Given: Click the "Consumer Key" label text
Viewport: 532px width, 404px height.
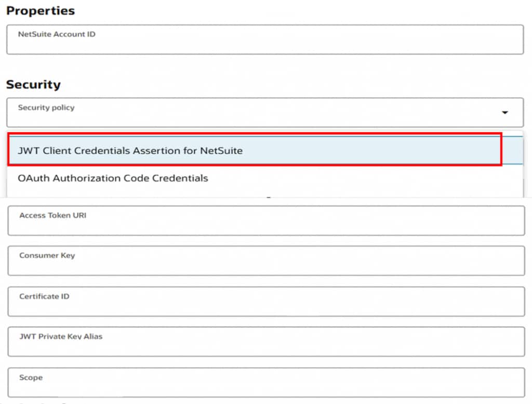Looking at the screenshot, I should coord(47,256).
